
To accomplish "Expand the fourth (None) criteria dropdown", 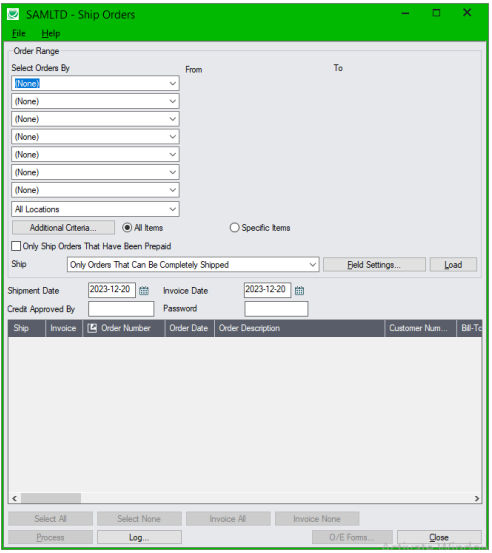I will pos(172,137).
